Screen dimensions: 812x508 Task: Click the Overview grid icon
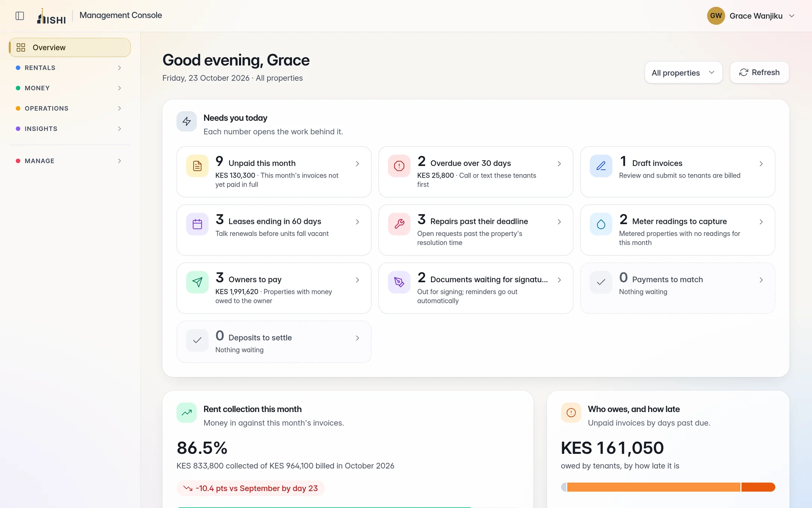click(21, 47)
